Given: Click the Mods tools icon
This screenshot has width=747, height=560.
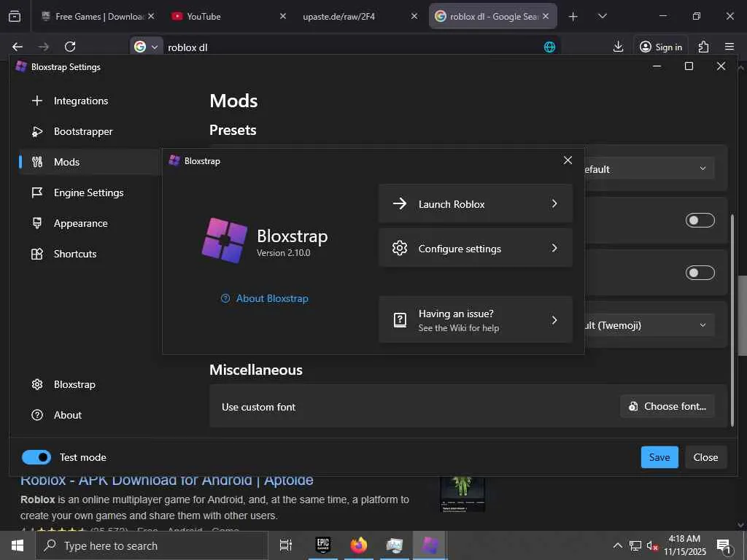Looking at the screenshot, I should pos(36,162).
